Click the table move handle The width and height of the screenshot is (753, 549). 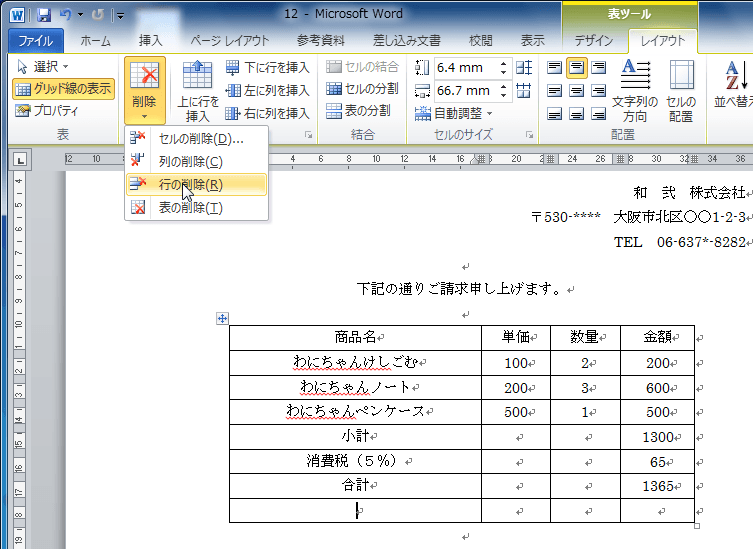[222, 318]
